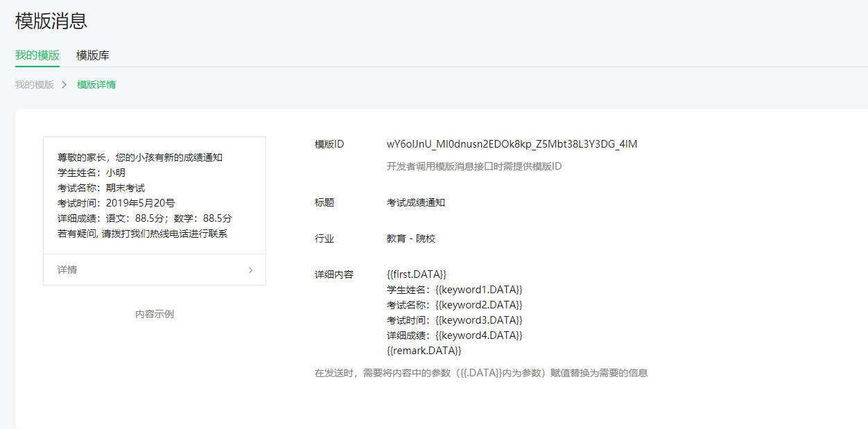Viewport: 868px width, 429px height.
Task: Click the 模版消息 page heading
Action: click(51, 21)
